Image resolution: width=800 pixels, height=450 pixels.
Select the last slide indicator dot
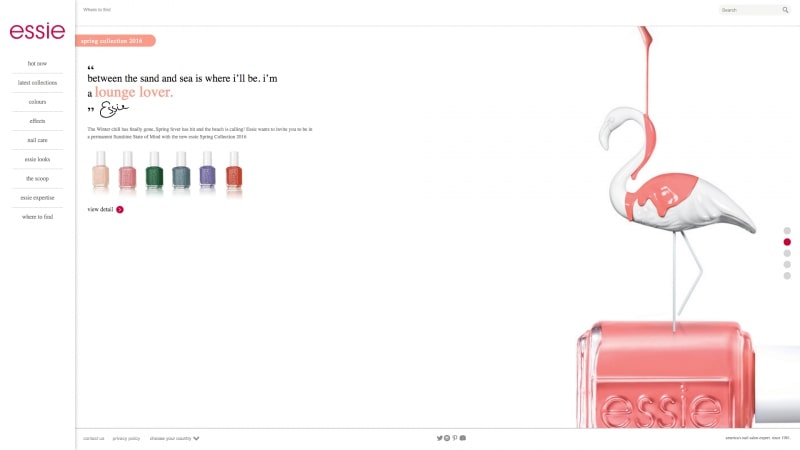[x=787, y=276]
